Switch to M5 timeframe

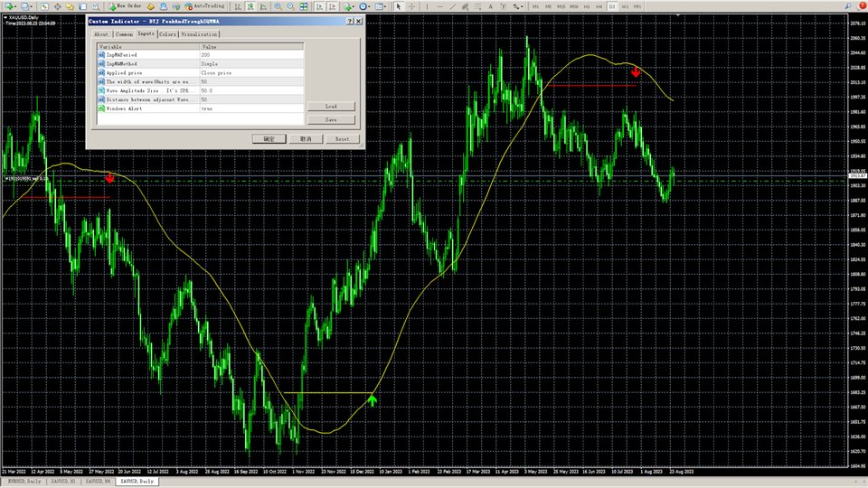(548, 6)
